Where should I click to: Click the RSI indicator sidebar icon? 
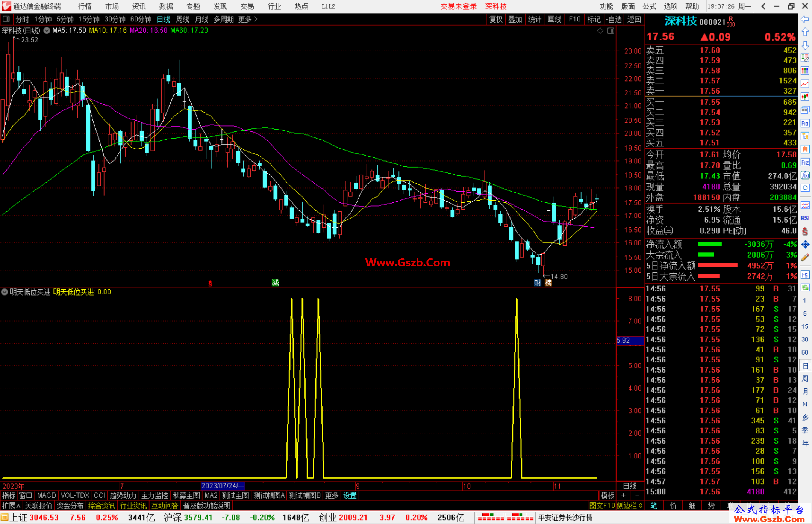805,218
